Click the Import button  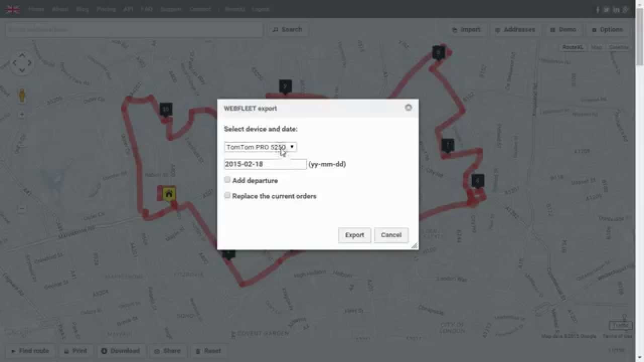click(466, 30)
